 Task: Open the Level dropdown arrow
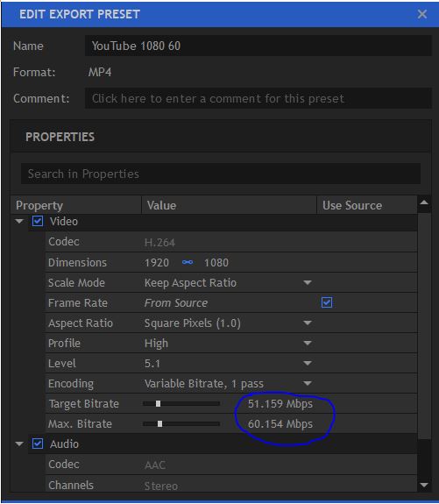tap(308, 363)
